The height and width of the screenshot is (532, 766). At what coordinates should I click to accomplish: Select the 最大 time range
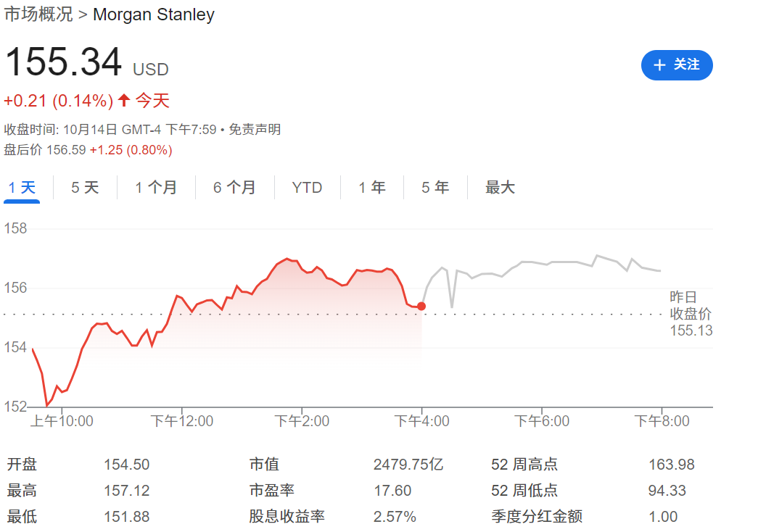point(500,188)
